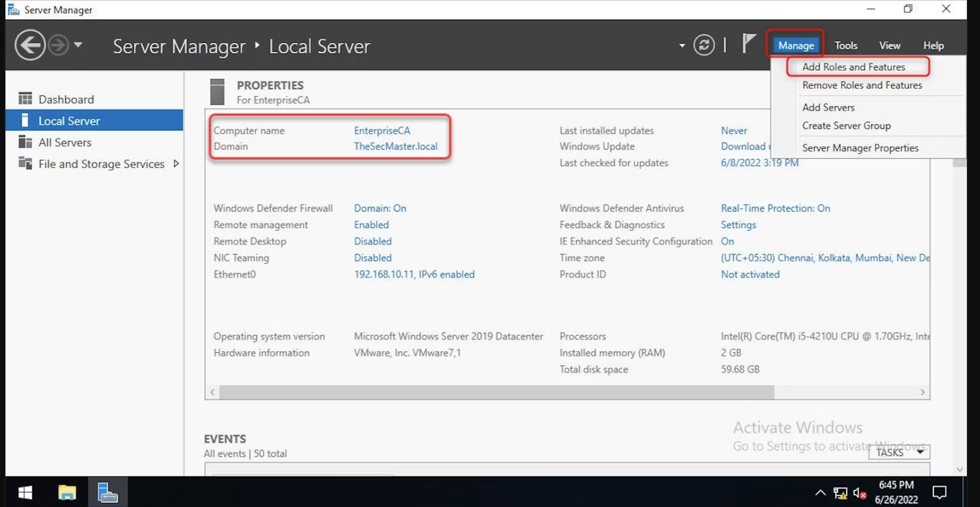980x507 pixels.
Task: Click the network tray icon
Action: (840, 493)
